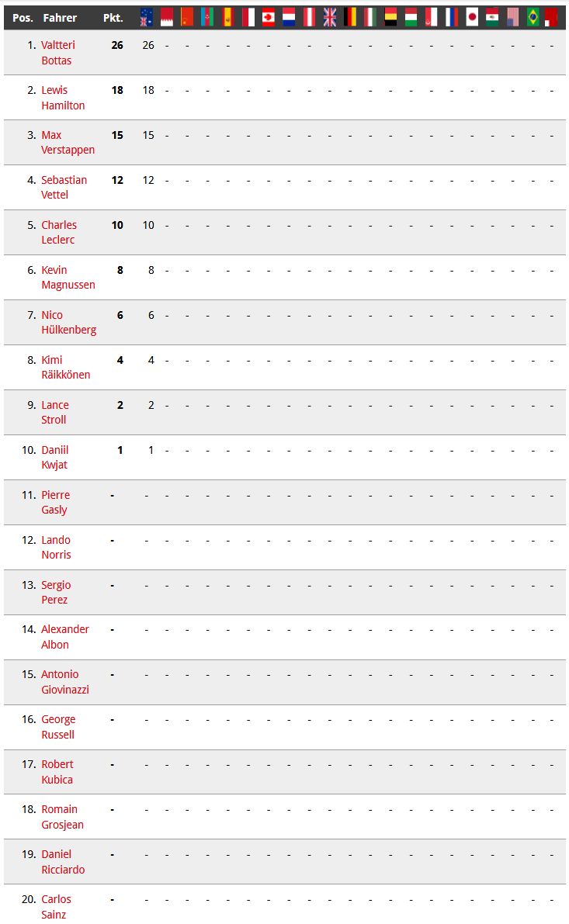The height and width of the screenshot is (924, 569).
Task: Click on Charles Leclerc's name
Action: tap(59, 232)
